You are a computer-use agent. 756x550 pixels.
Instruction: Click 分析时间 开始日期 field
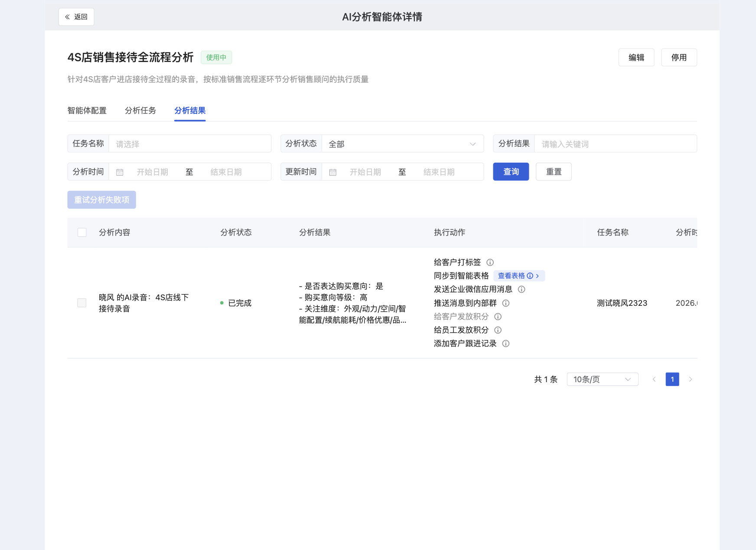point(153,172)
